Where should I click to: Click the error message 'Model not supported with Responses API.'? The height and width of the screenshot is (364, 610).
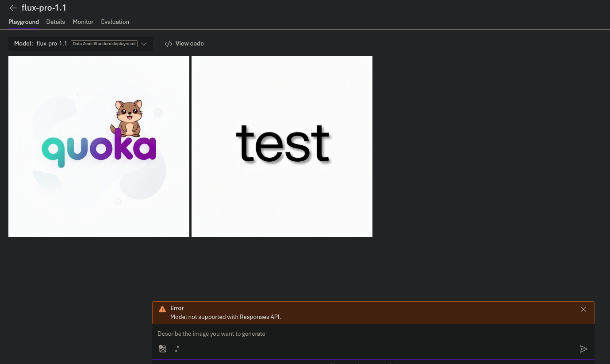[226, 317]
